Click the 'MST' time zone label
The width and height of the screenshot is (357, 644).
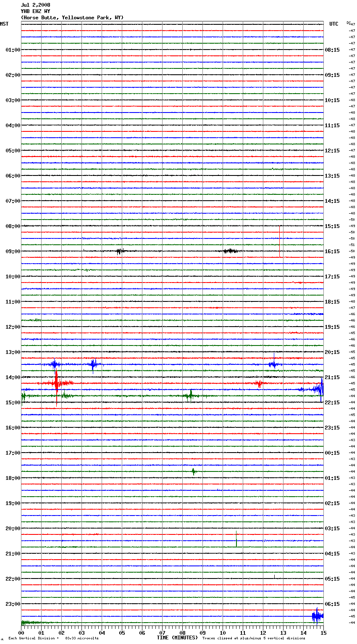coord(4,24)
